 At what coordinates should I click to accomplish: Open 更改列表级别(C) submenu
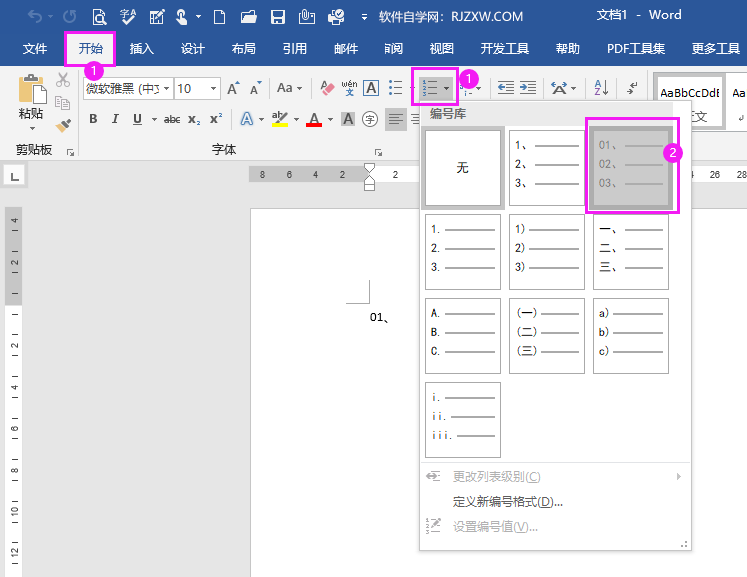(555, 476)
